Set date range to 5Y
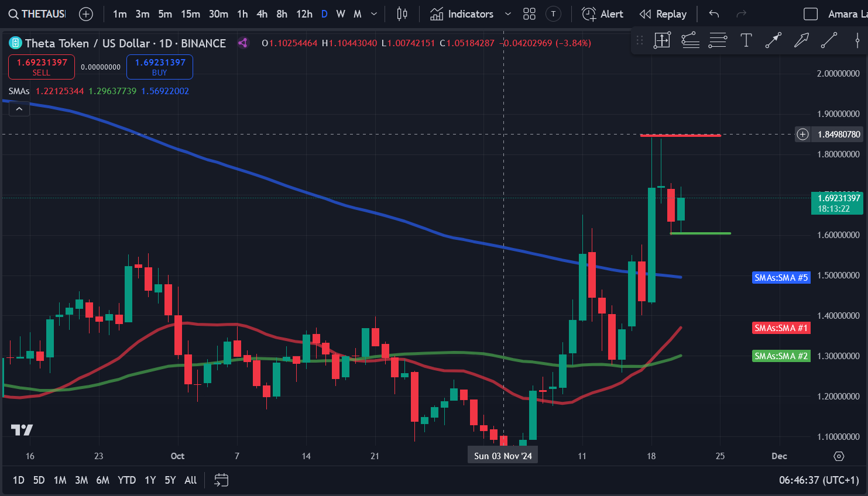The width and height of the screenshot is (868, 496). (170, 480)
